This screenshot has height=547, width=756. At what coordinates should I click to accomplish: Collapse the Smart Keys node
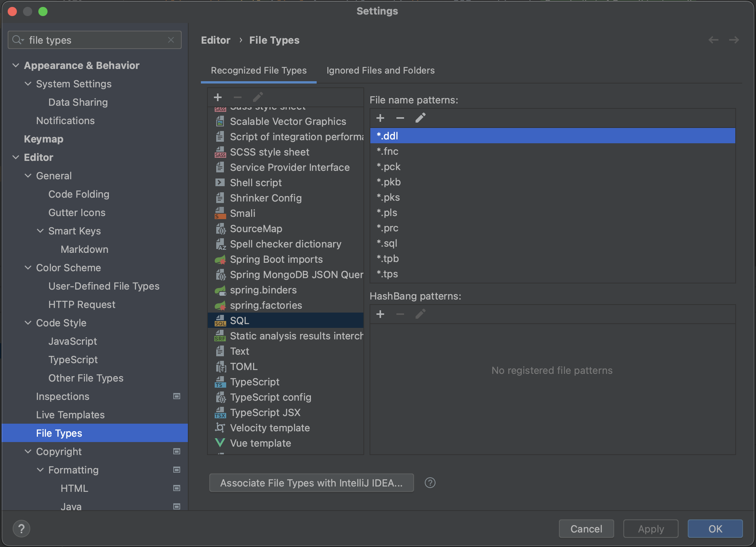coord(40,231)
